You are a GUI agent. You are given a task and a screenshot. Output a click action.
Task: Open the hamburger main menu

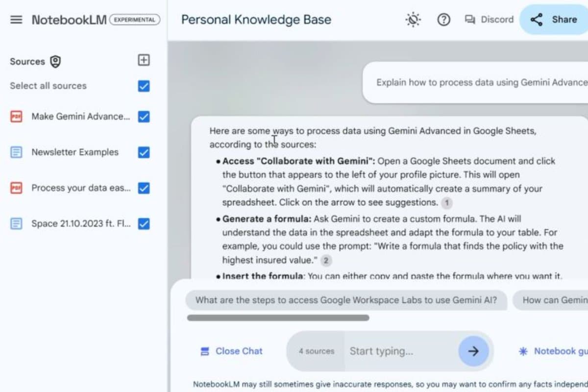[16, 20]
